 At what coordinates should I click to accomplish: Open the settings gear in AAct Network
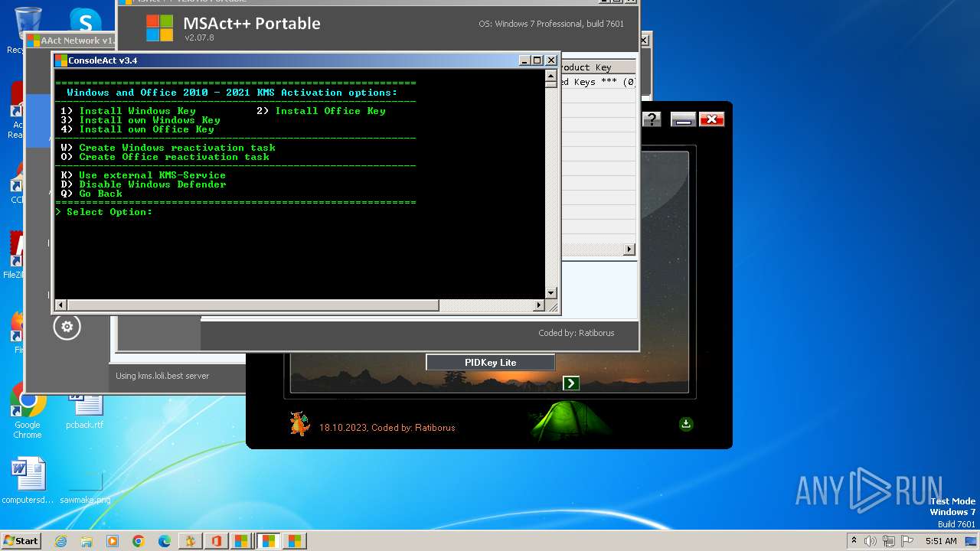tap(67, 327)
